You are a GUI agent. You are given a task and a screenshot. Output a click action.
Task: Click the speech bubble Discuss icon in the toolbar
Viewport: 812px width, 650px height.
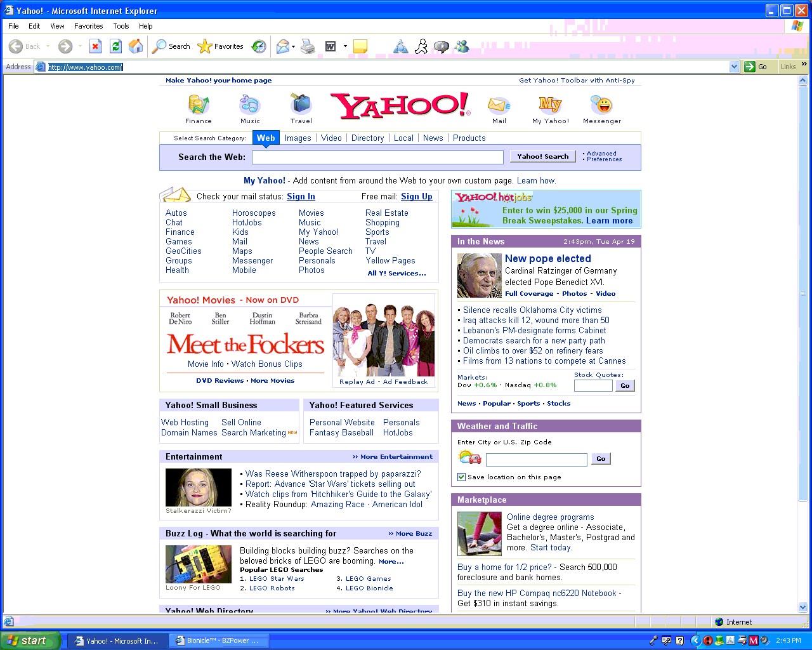tap(442, 46)
